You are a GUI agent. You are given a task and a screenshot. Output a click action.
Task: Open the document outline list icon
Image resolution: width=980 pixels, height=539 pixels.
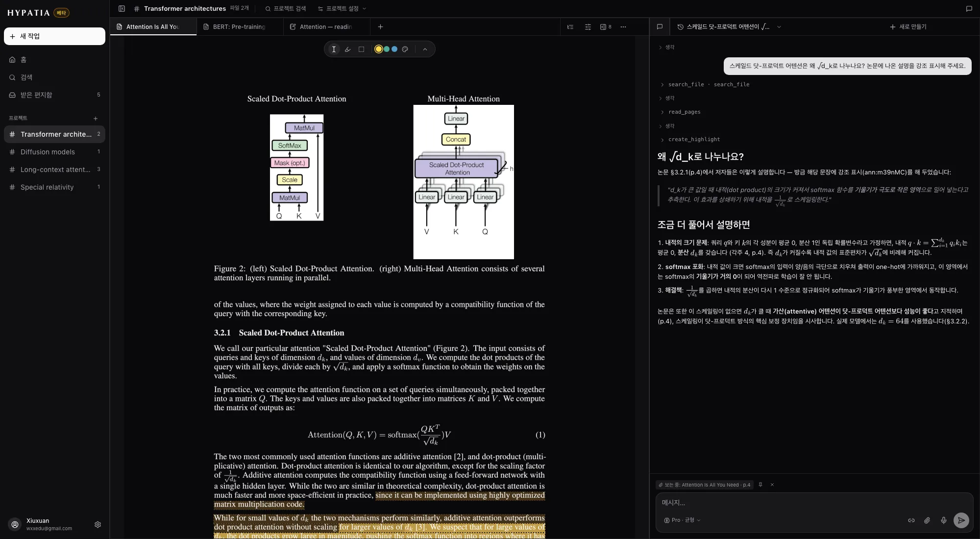coord(570,27)
